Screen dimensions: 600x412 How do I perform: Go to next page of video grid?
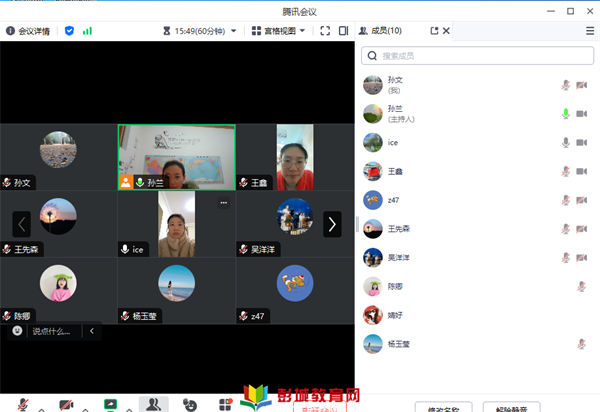(332, 224)
